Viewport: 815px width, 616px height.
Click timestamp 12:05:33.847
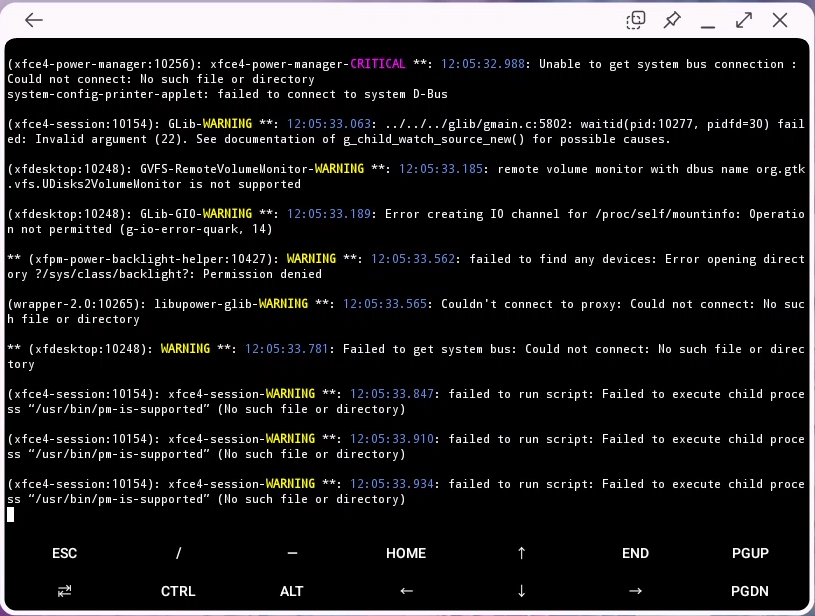click(392, 394)
